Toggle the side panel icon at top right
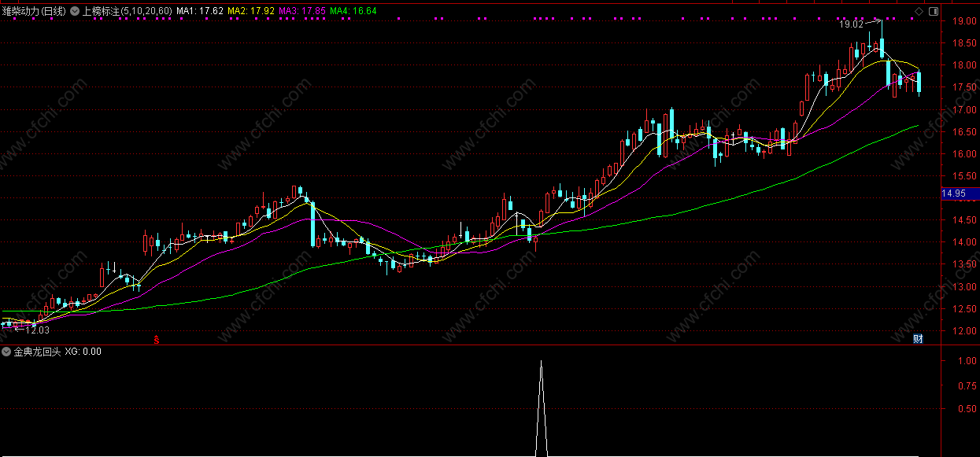 (934, 11)
